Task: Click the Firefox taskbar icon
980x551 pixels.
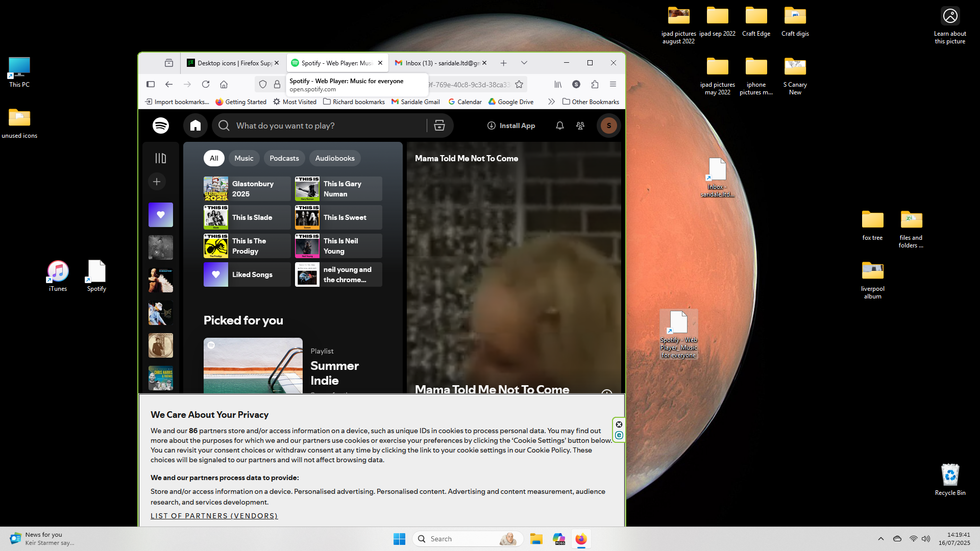Action: 581,539
